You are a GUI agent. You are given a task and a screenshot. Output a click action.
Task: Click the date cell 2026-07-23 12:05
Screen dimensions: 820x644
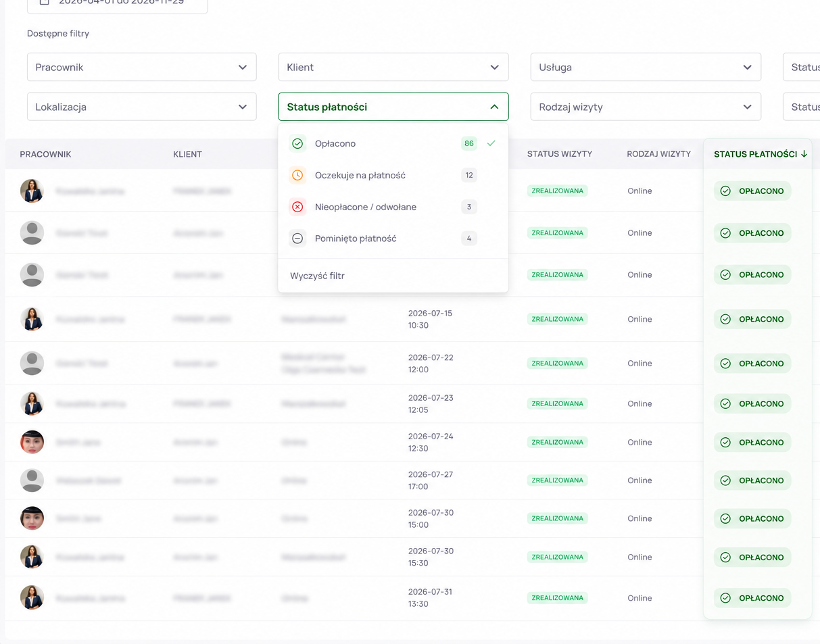coord(431,404)
